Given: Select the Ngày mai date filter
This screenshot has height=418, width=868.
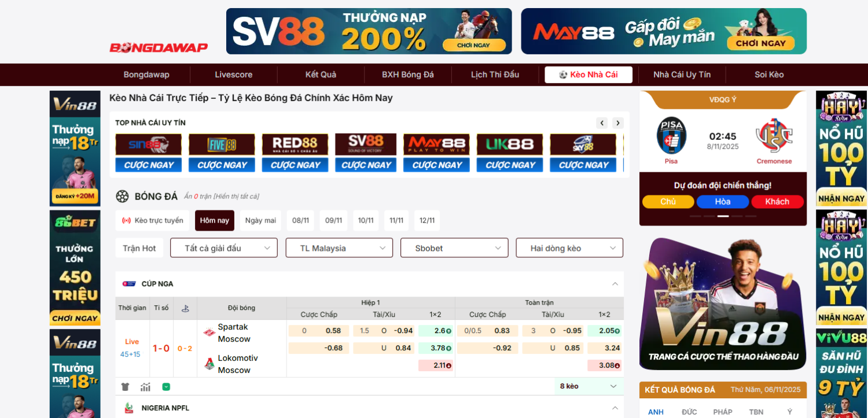Looking at the screenshot, I should [x=260, y=220].
